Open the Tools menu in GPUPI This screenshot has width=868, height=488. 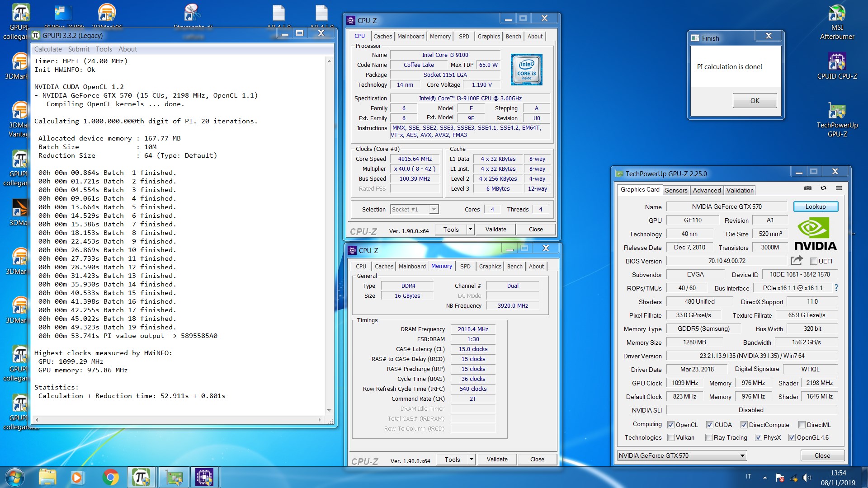click(104, 49)
